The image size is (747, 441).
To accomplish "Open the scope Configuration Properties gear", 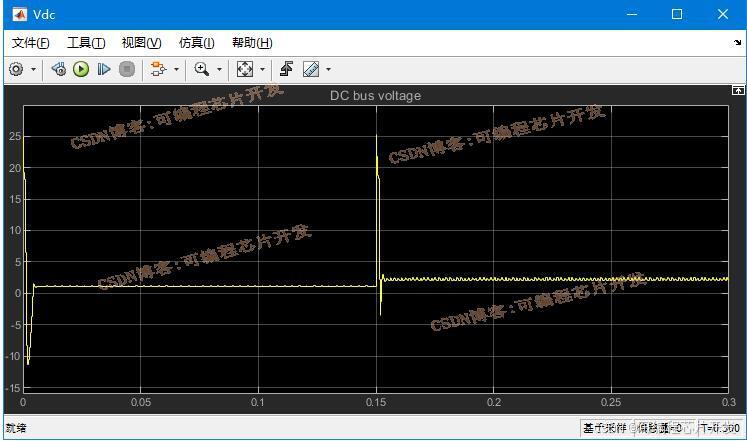I will [16, 69].
